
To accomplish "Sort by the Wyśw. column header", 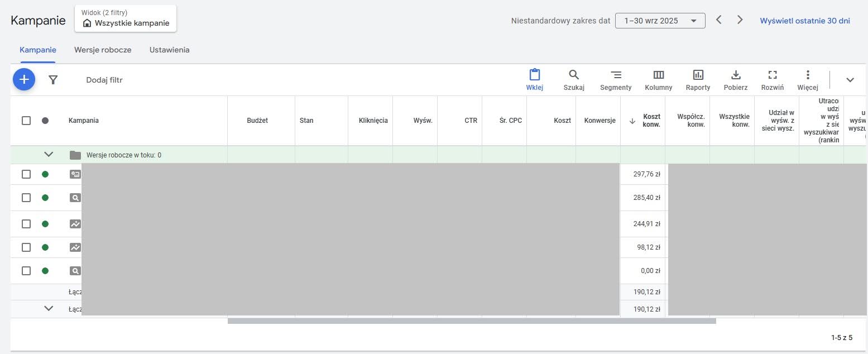I will (x=423, y=121).
